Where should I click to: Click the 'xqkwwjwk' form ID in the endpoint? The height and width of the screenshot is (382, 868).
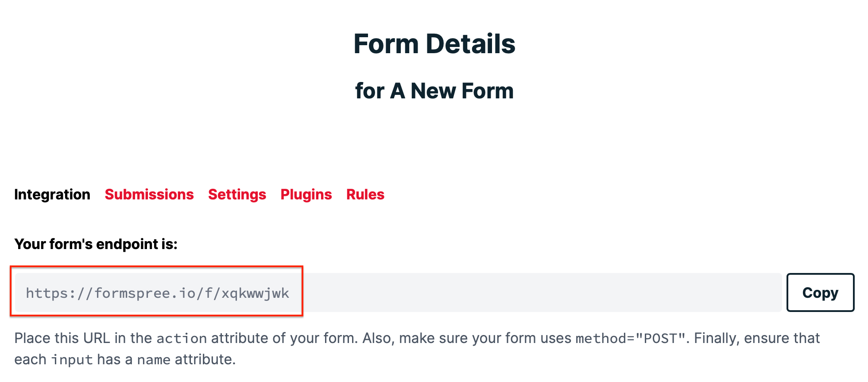tap(256, 293)
